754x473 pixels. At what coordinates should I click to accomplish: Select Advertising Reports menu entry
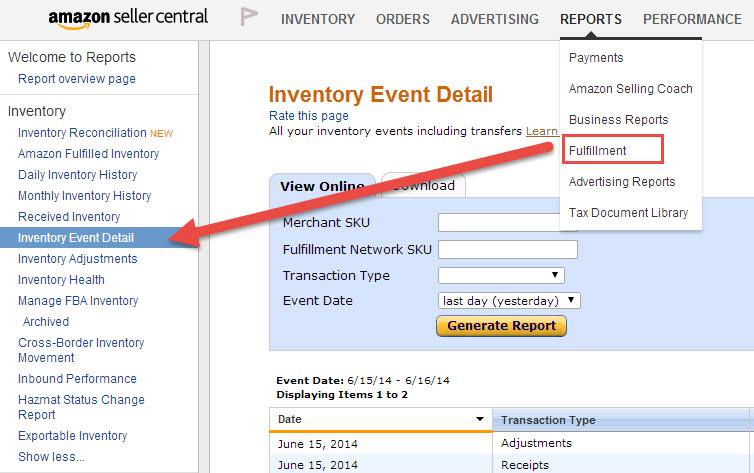622,182
